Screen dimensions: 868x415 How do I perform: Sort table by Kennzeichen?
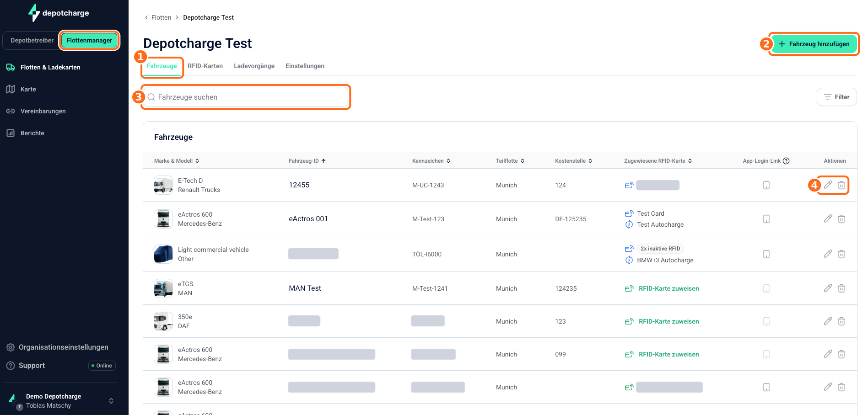click(431, 161)
